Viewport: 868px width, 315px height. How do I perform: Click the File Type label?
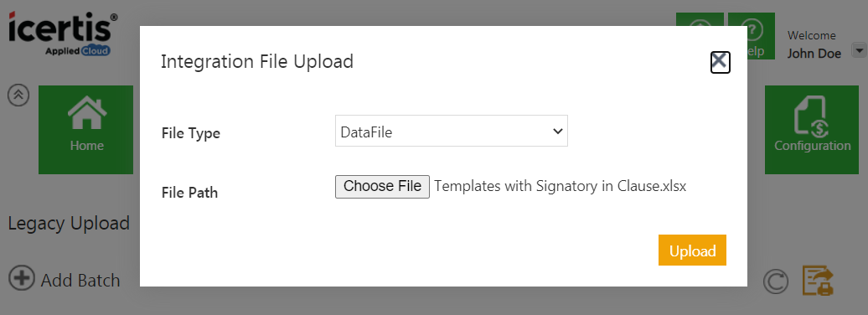191,133
